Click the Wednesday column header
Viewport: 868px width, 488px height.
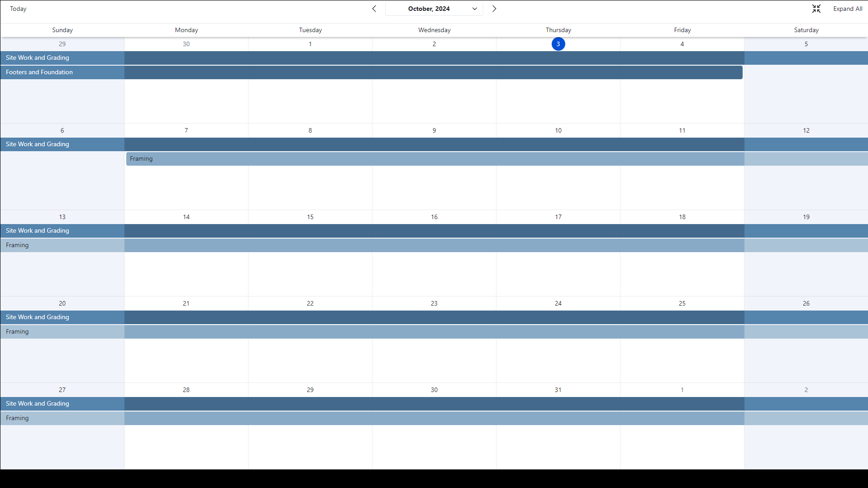tap(434, 30)
